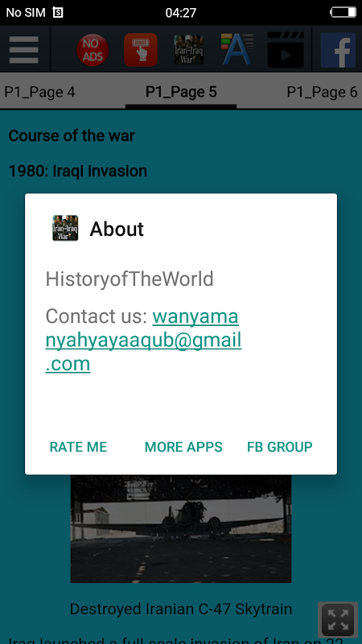Toggle fullscreen with the expand arrows icon
The image size is (362, 644).
coord(338,620)
